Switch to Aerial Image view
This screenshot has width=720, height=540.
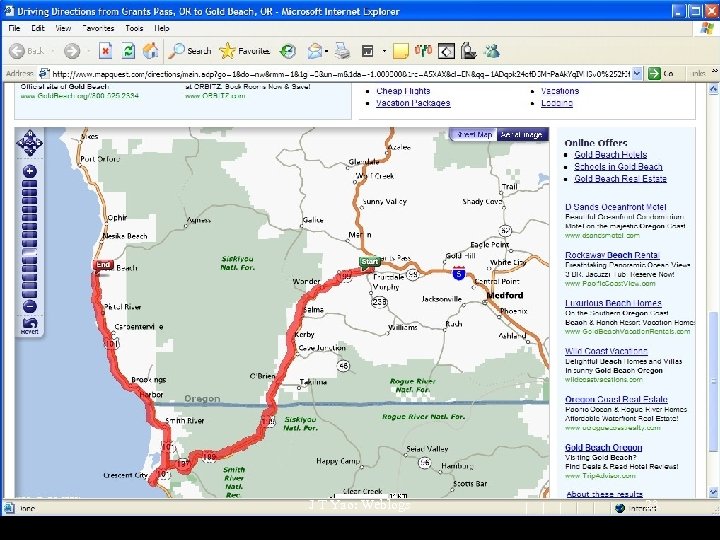(522, 135)
